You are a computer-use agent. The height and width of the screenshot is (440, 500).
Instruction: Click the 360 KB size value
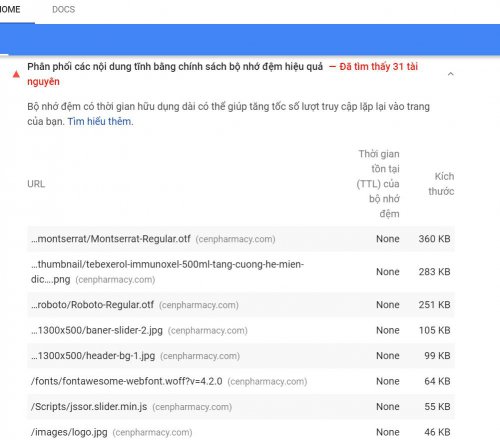coord(434,239)
